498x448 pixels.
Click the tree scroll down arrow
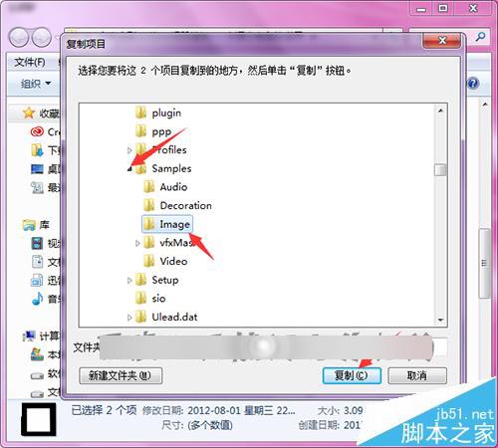(x=440, y=320)
